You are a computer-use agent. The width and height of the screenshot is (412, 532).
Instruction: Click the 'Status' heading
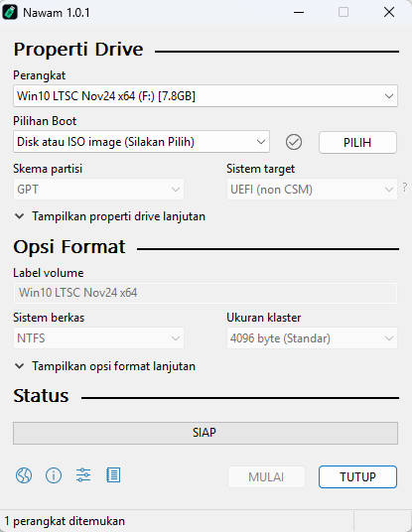click(x=41, y=396)
